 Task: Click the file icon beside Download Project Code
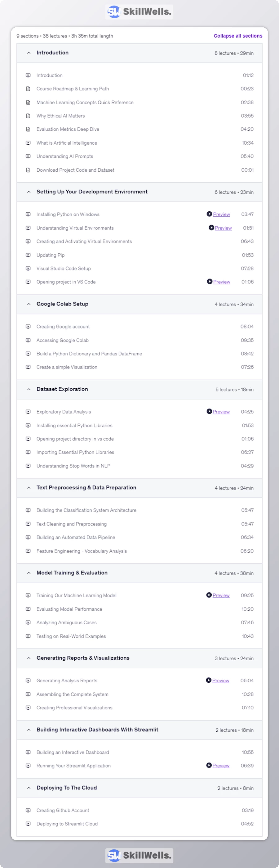(28, 170)
